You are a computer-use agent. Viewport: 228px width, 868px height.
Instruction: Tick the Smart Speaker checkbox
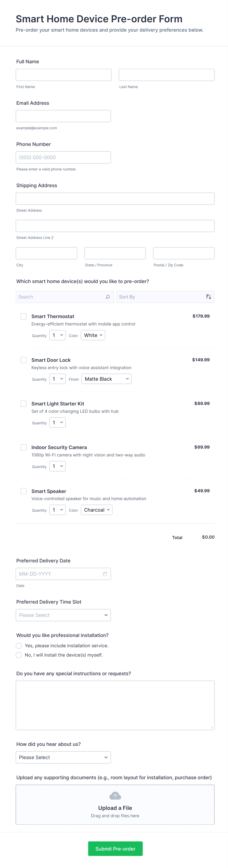click(24, 491)
